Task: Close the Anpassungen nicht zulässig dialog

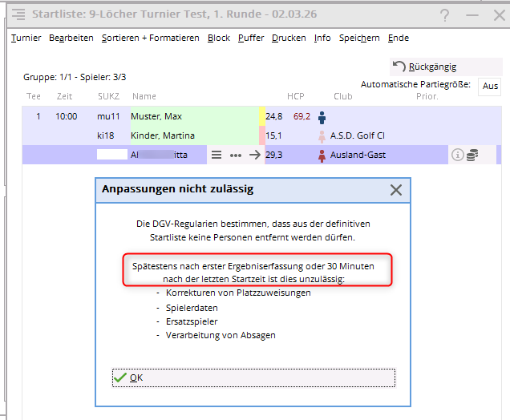Action: click(396, 190)
